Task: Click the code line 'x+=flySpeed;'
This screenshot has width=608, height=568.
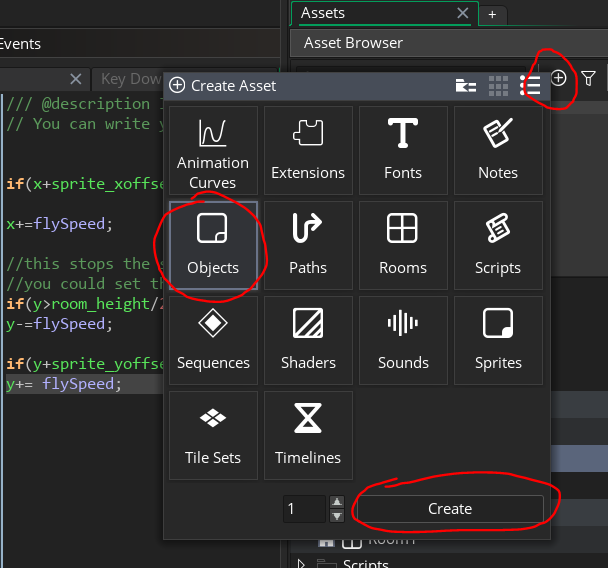Action: click(59, 224)
